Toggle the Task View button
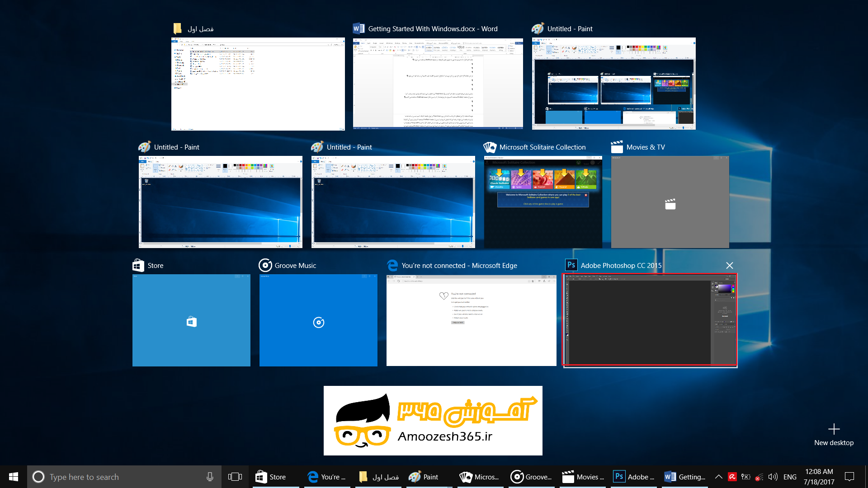Image resolution: width=868 pixels, height=488 pixels. (235, 477)
